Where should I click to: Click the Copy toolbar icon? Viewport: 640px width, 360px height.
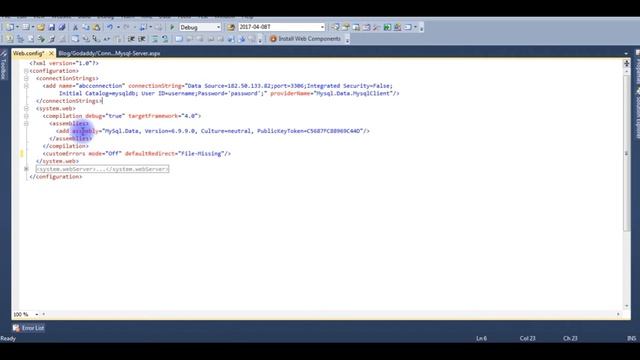pos(86,27)
